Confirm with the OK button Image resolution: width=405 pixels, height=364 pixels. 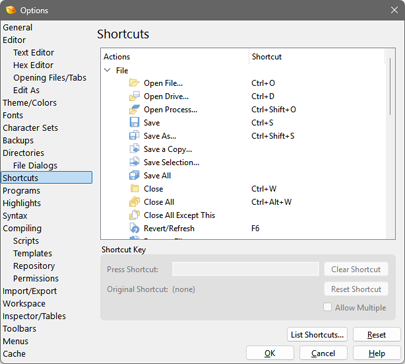point(270,353)
